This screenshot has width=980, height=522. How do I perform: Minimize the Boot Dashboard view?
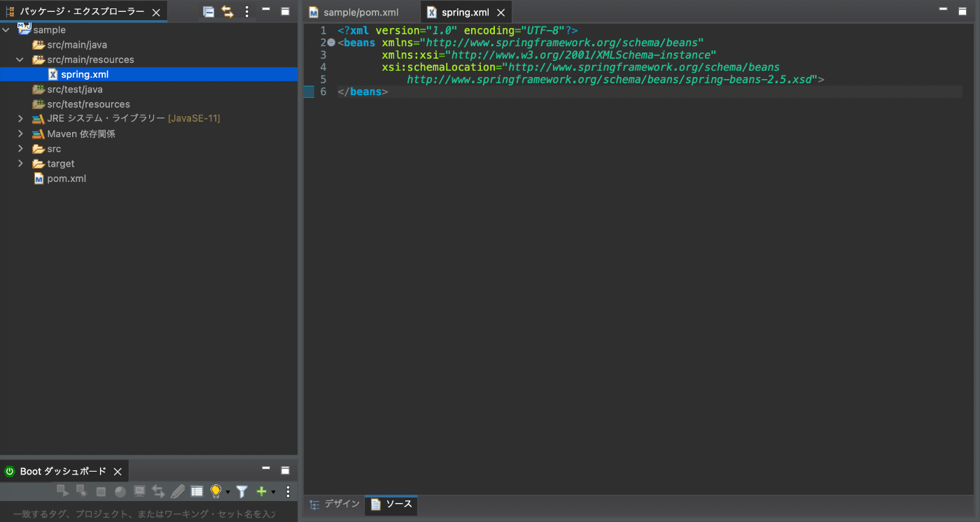click(266, 468)
